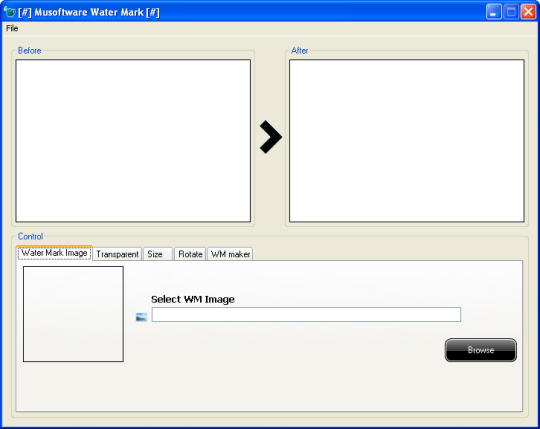Open the Rotate tab
The height and width of the screenshot is (429, 540).
pos(190,254)
